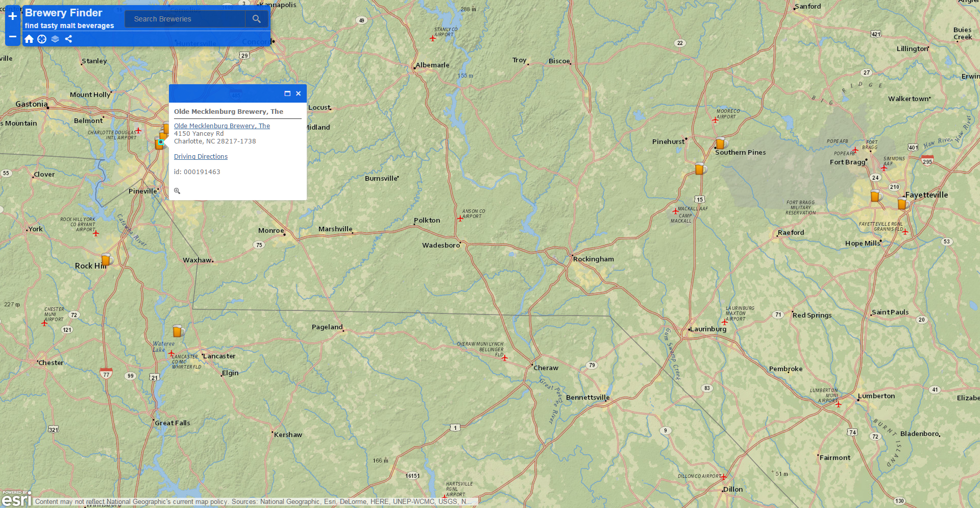Image resolution: width=980 pixels, height=508 pixels.
Task: Click the 'Brewery Finder' app title
Action: tap(64, 13)
